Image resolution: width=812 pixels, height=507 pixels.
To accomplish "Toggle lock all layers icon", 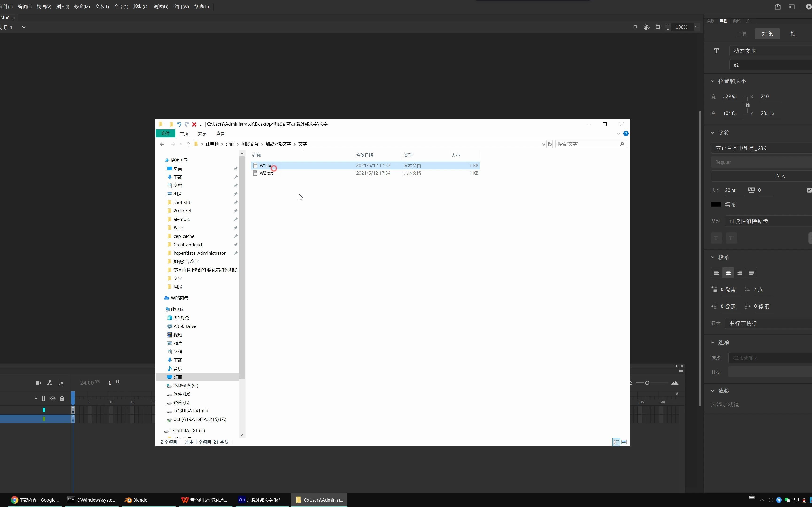I will point(62,398).
